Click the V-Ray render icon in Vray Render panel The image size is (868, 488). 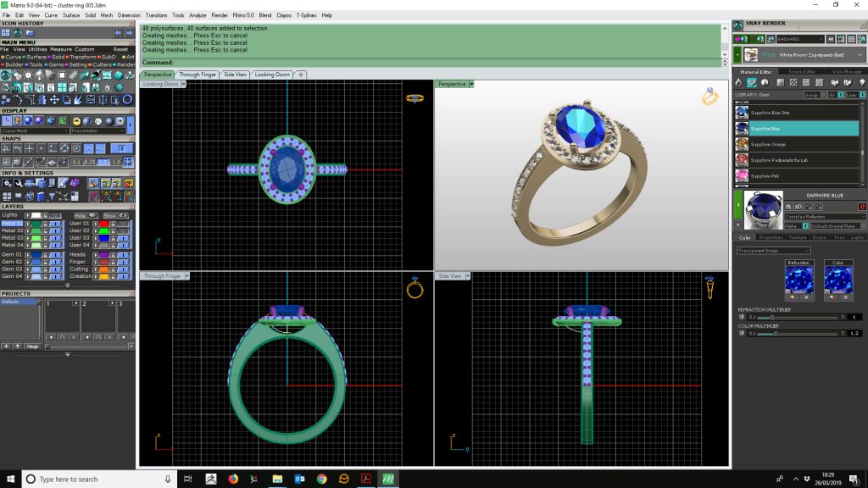point(737,25)
